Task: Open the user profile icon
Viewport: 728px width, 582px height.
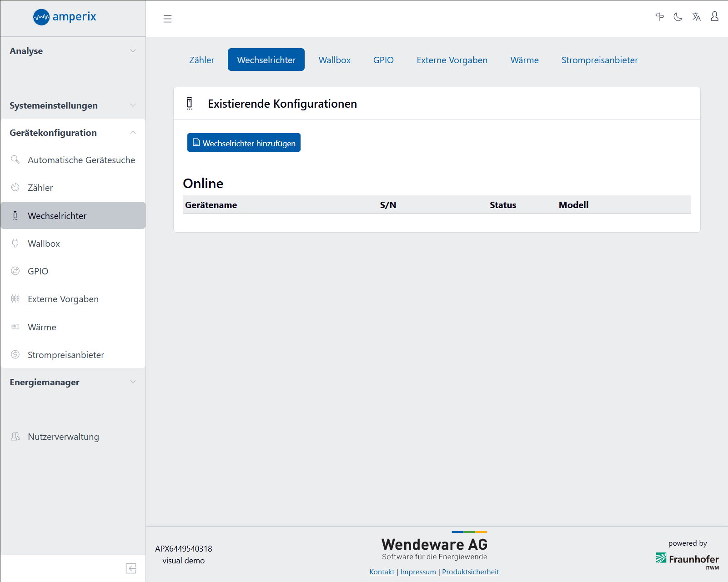Action: [714, 17]
